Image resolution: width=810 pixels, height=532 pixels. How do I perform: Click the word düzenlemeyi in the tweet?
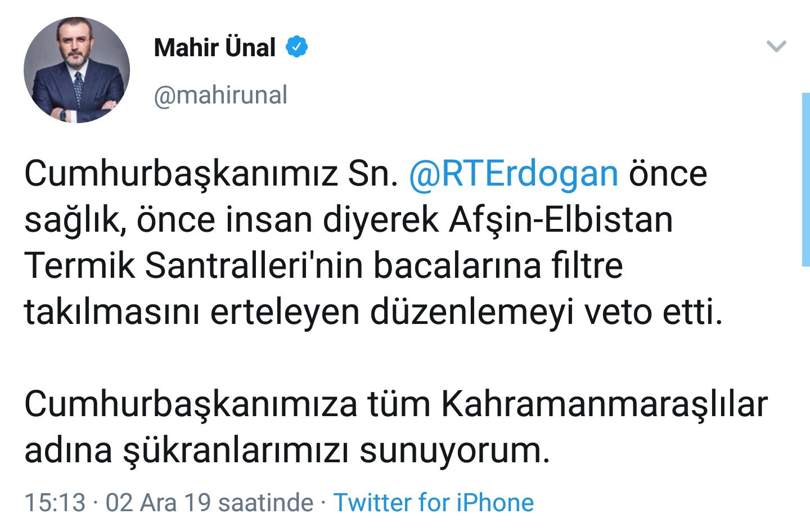click(472, 312)
